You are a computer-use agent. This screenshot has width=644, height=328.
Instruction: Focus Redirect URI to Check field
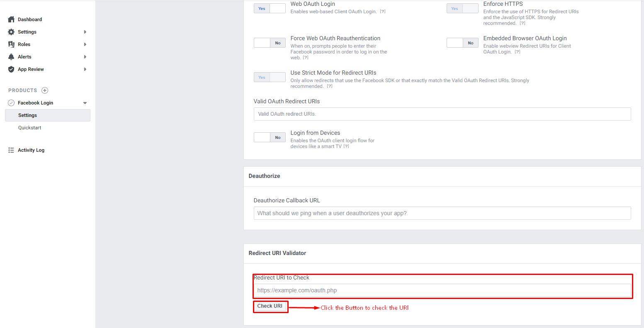442,290
